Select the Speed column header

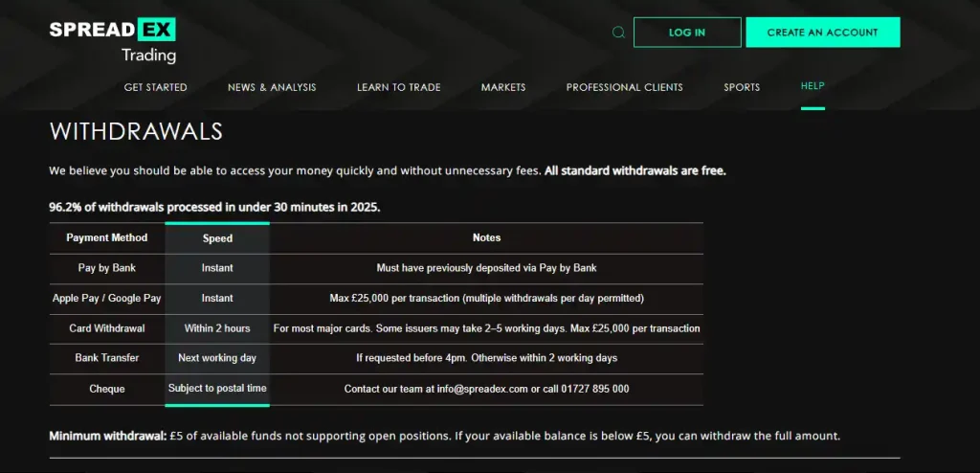[217, 238]
